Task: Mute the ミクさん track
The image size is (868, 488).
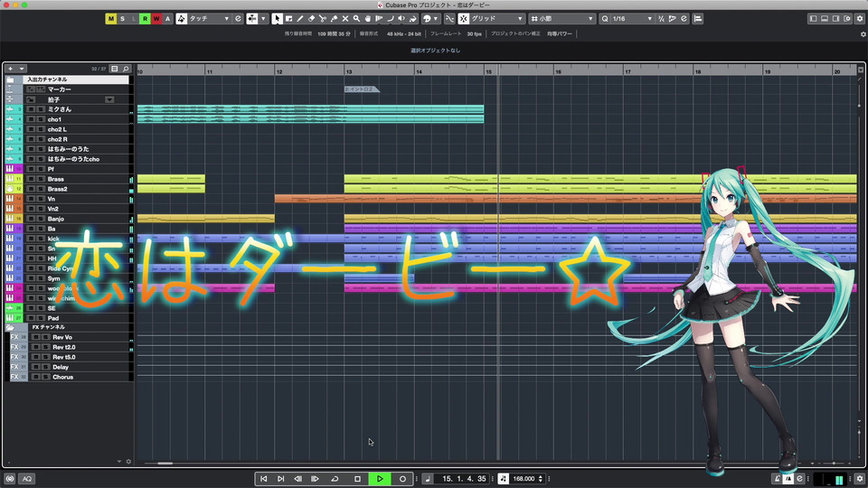Action: (x=31, y=109)
